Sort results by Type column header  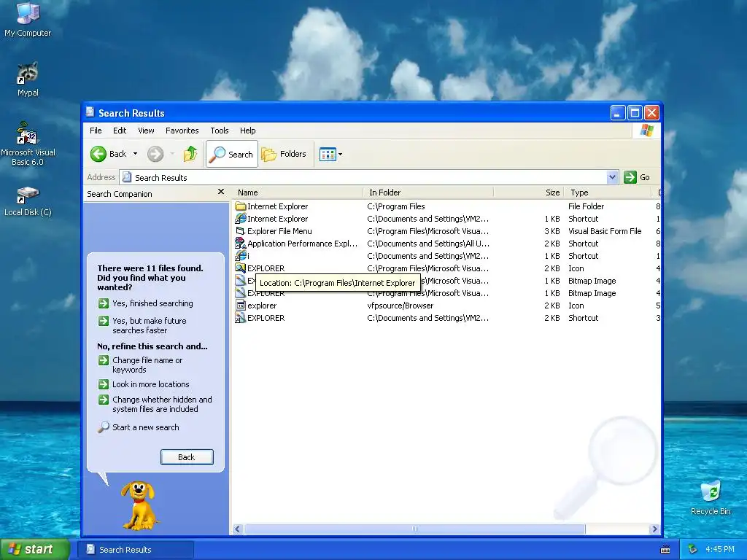(608, 192)
